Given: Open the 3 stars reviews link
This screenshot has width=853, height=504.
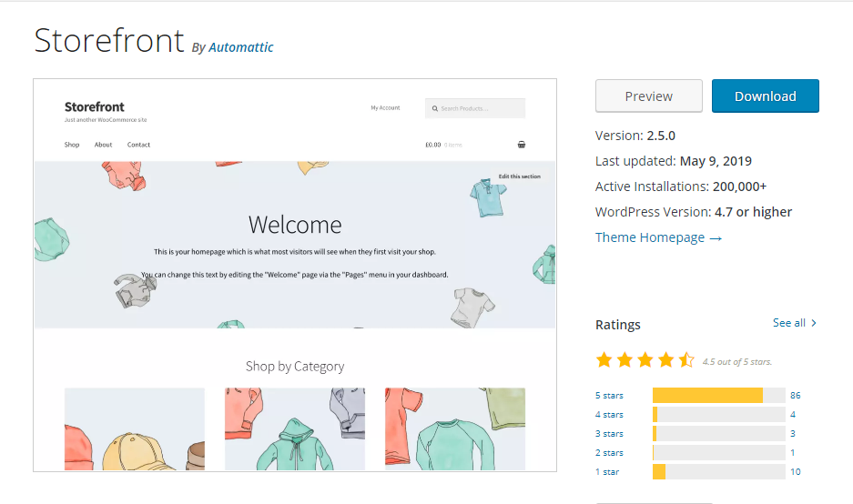Looking at the screenshot, I should [609, 434].
